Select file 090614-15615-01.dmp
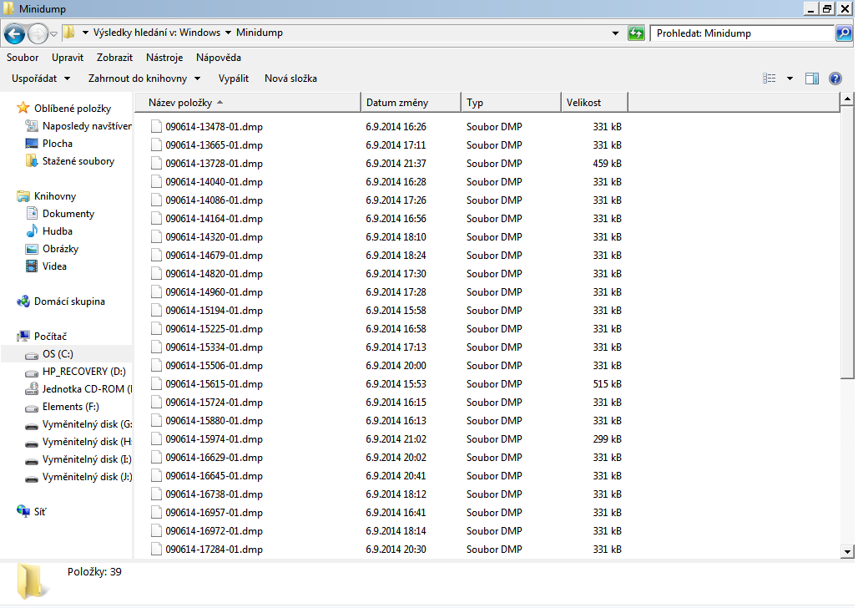The height and width of the screenshot is (608, 868). (x=214, y=384)
